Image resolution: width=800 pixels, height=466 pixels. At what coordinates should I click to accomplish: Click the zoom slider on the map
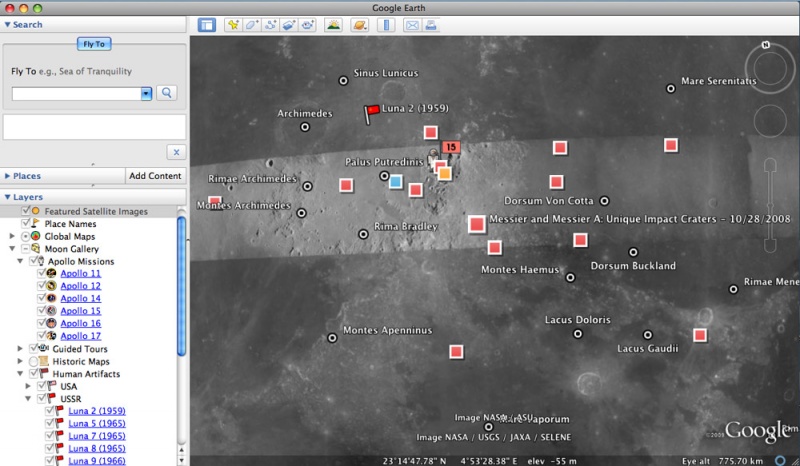[770, 205]
